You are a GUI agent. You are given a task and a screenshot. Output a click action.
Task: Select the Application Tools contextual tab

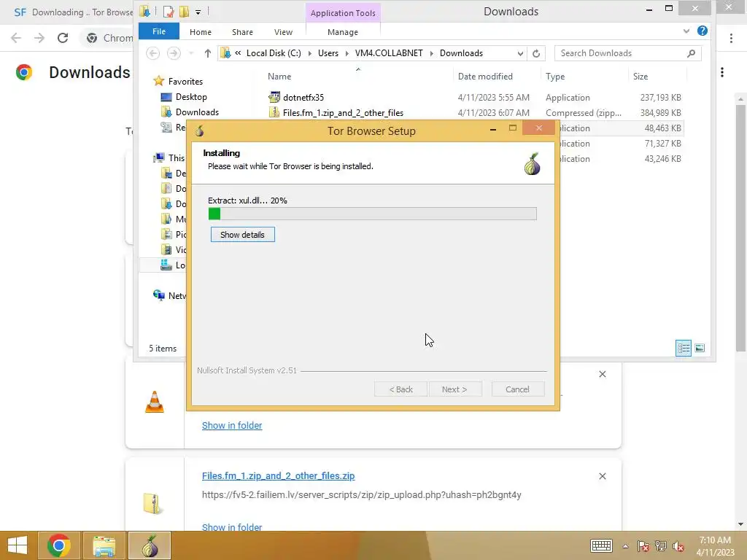tap(343, 13)
